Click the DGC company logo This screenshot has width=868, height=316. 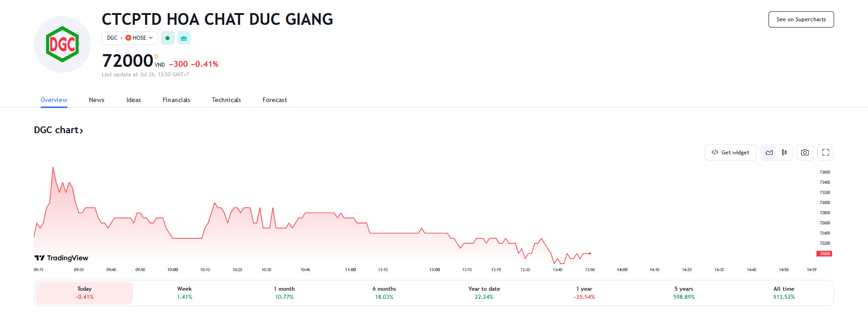click(62, 44)
